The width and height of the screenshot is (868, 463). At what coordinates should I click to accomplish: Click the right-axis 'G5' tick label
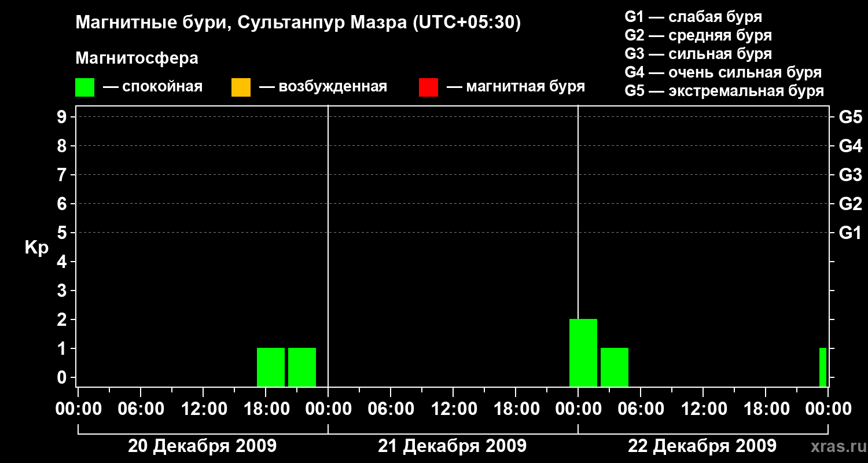click(x=851, y=117)
